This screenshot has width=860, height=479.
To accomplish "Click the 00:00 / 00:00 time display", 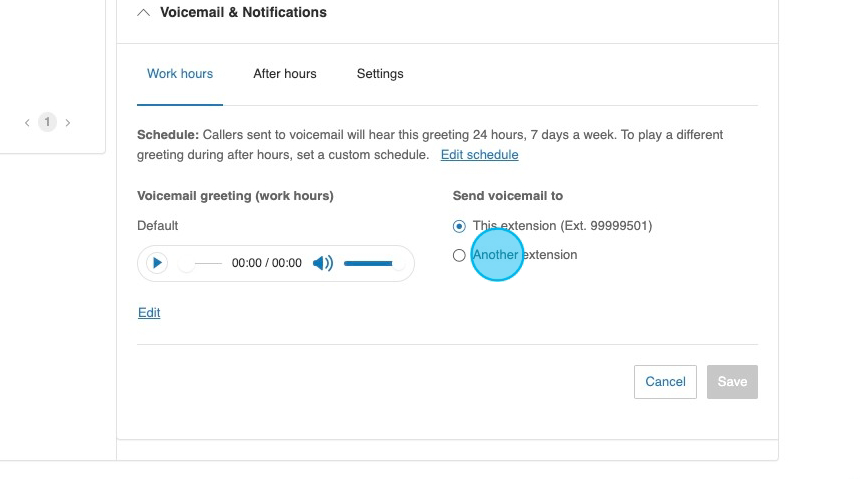I will 266,263.
